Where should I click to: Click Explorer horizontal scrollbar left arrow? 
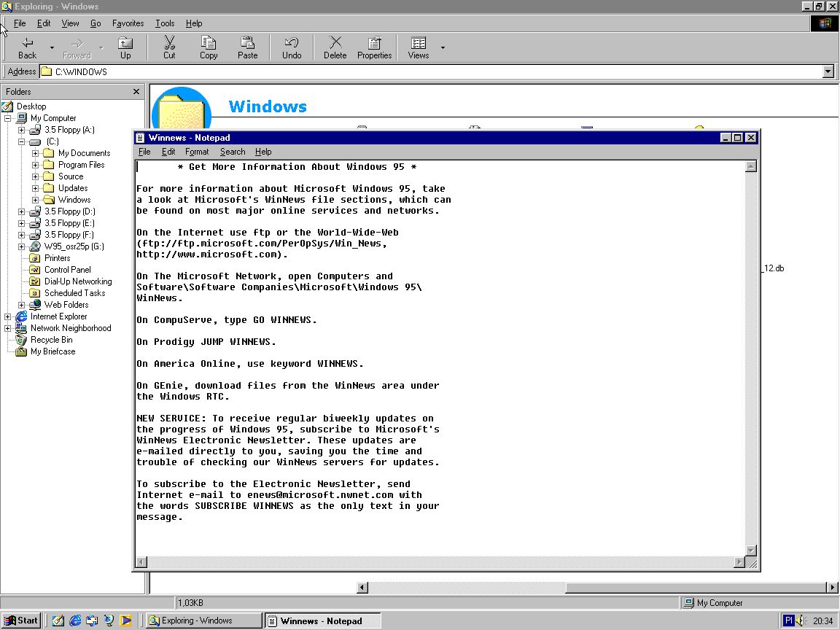tap(362, 588)
